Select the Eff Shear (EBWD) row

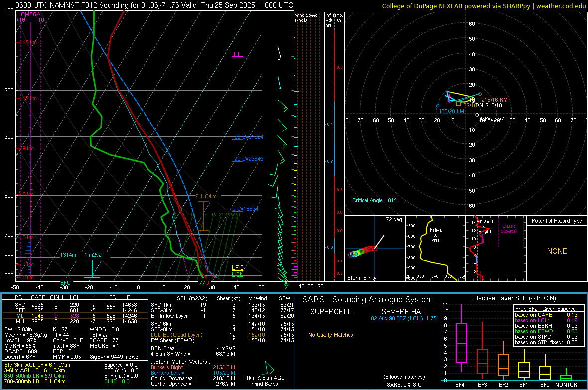(x=222, y=341)
